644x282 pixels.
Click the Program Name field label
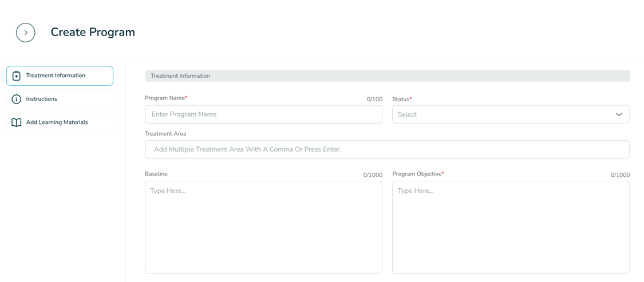pyautogui.click(x=165, y=98)
